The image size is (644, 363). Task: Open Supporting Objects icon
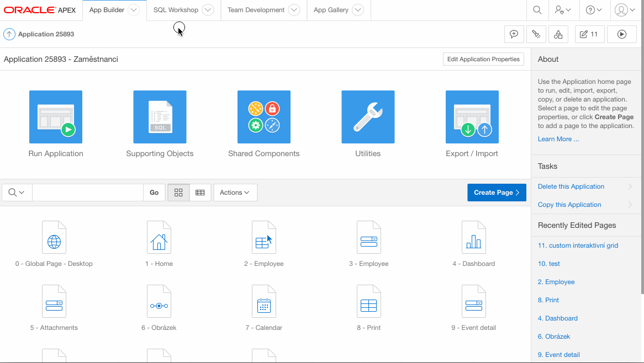(x=160, y=117)
